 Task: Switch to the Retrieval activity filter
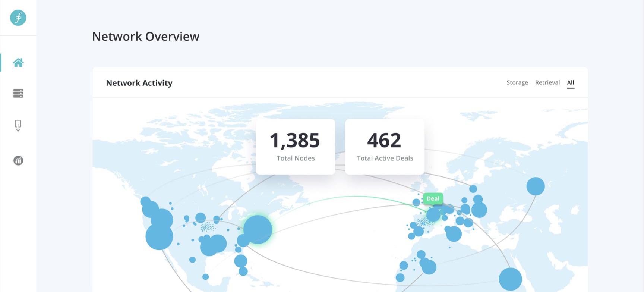[x=547, y=82]
